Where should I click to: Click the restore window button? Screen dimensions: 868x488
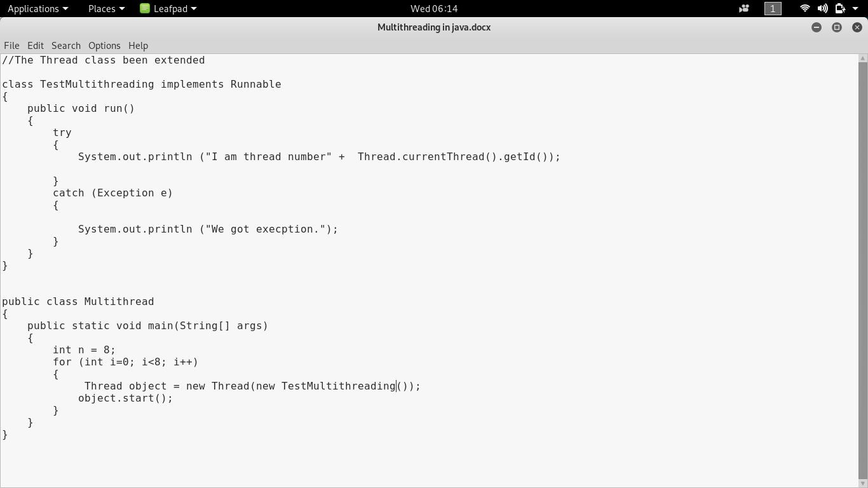pos(836,27)
